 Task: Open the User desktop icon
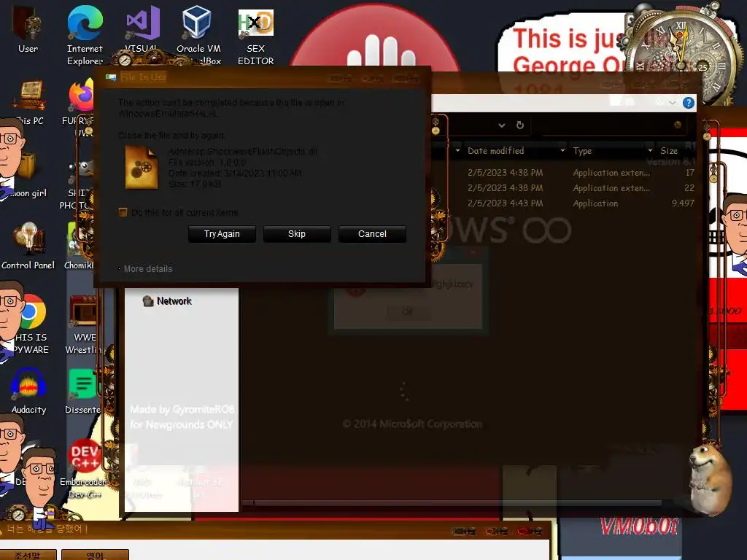coord(28,28)
